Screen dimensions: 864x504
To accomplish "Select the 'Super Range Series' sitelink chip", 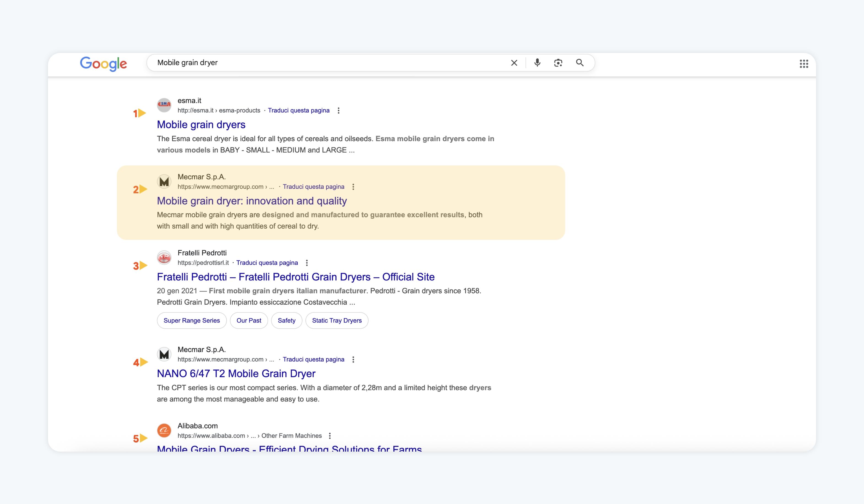I will point(192,321).
